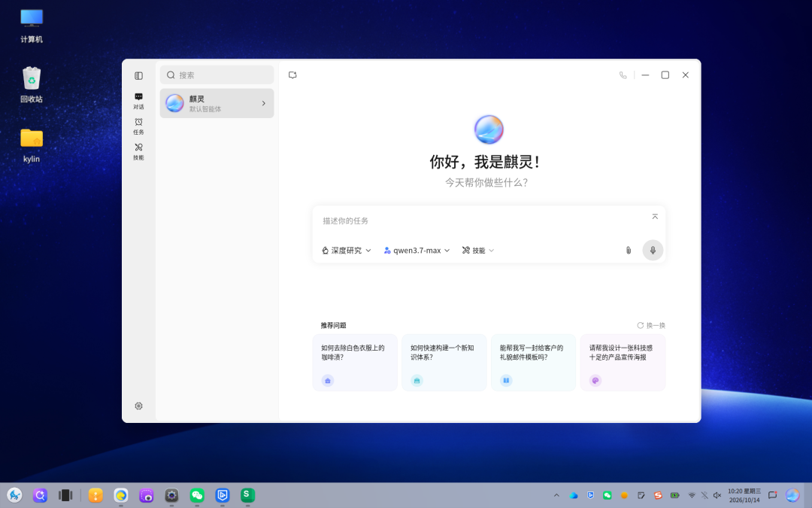Screen dimensions: 812x508
Task: Open the notes pencil icon in system tray
Action: [x=641, y=495]
